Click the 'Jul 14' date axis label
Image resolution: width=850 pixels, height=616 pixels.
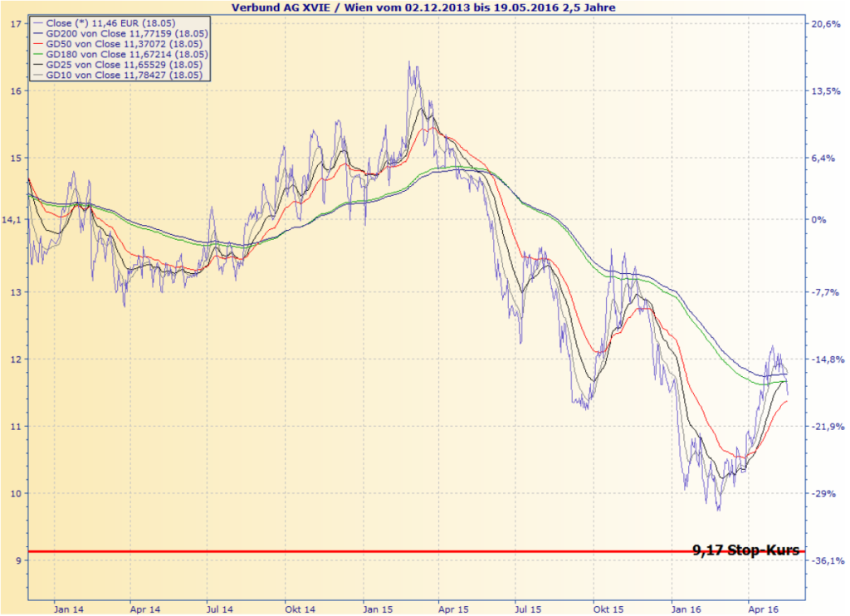219,609
